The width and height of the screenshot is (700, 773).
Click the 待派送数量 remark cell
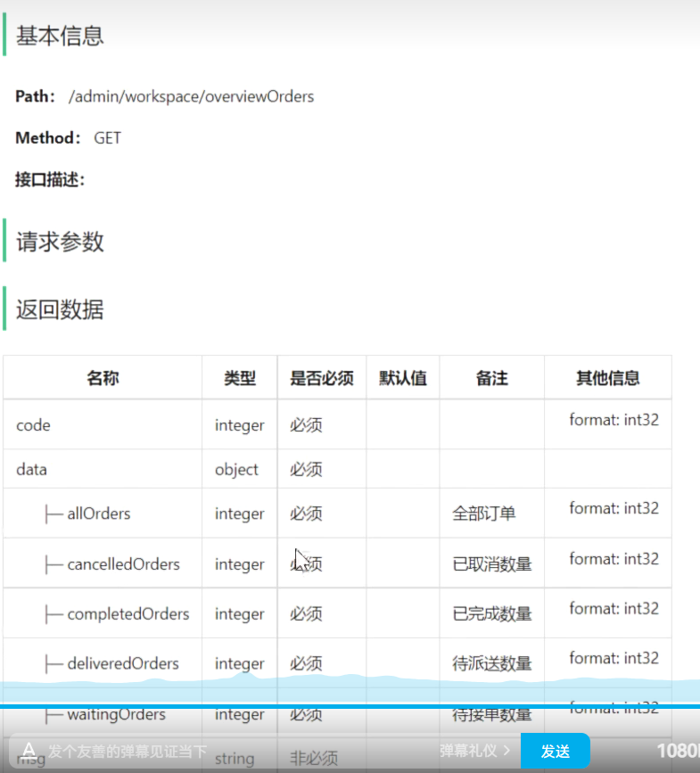(x=492, y=663)
